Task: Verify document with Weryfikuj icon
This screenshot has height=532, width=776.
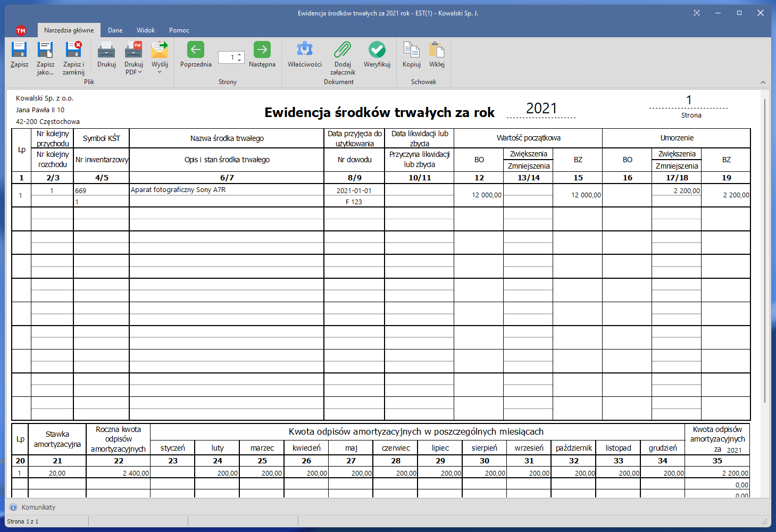Action: [x=377, y=51]
